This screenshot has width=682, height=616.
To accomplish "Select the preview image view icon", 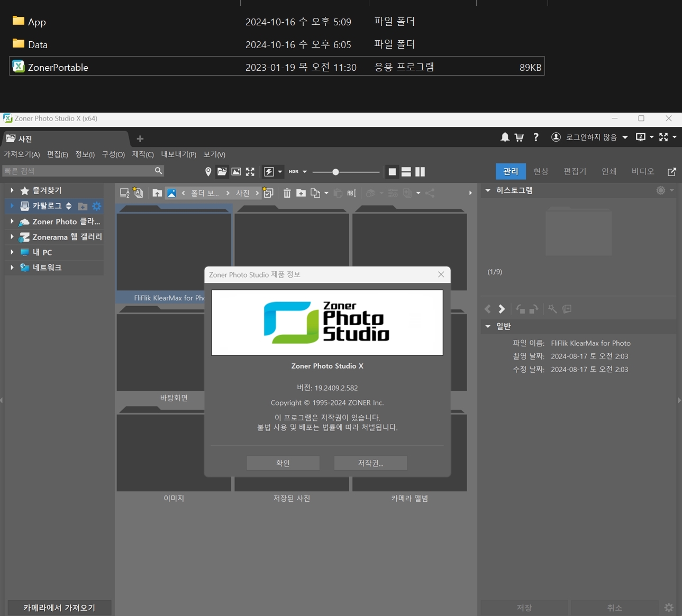I will [237, 172].
